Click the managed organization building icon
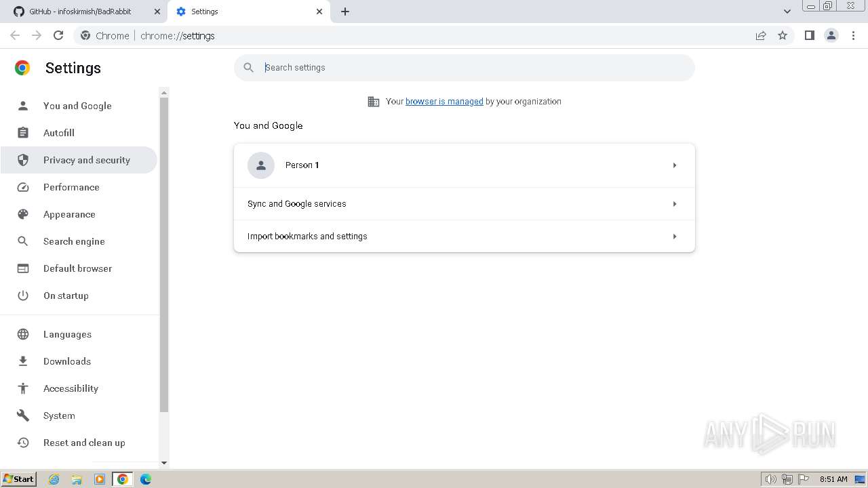 (374, 102)
